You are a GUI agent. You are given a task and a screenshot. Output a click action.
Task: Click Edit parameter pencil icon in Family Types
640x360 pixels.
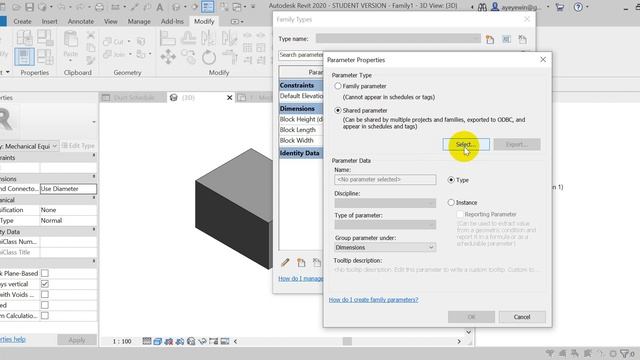point(285,262)
